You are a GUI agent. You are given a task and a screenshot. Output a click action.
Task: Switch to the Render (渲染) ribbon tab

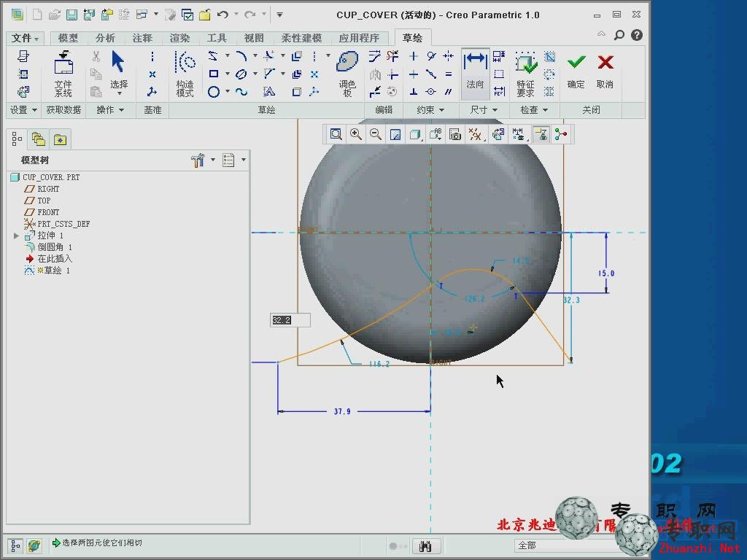point(179,38)
